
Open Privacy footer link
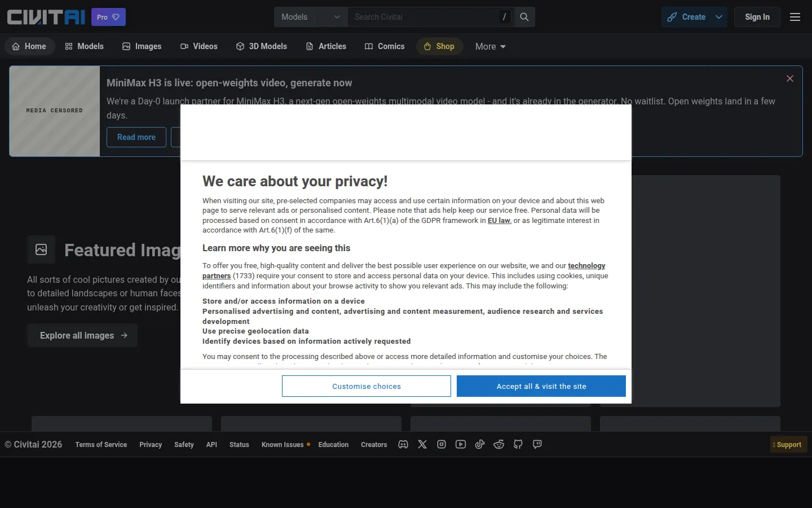(151, 445)
